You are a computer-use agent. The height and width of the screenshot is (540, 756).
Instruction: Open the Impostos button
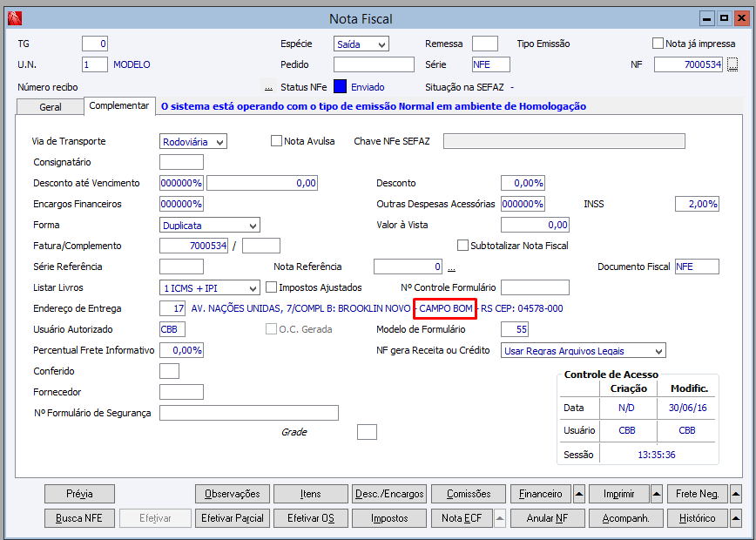tap(389, 518)
